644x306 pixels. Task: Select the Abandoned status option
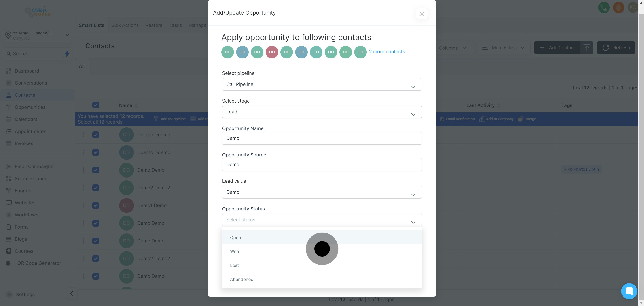click(241, 280)
